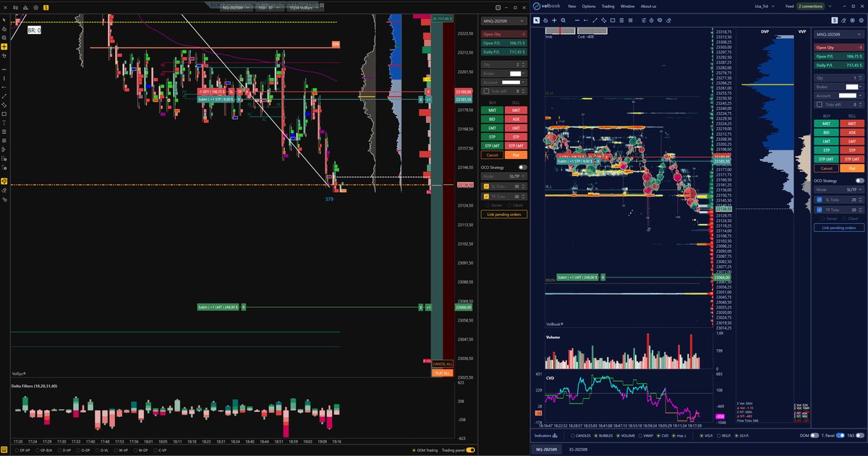
Task: Click the Cvd: -408 gauge bar in volbook chart
Action: pos(592,30)
